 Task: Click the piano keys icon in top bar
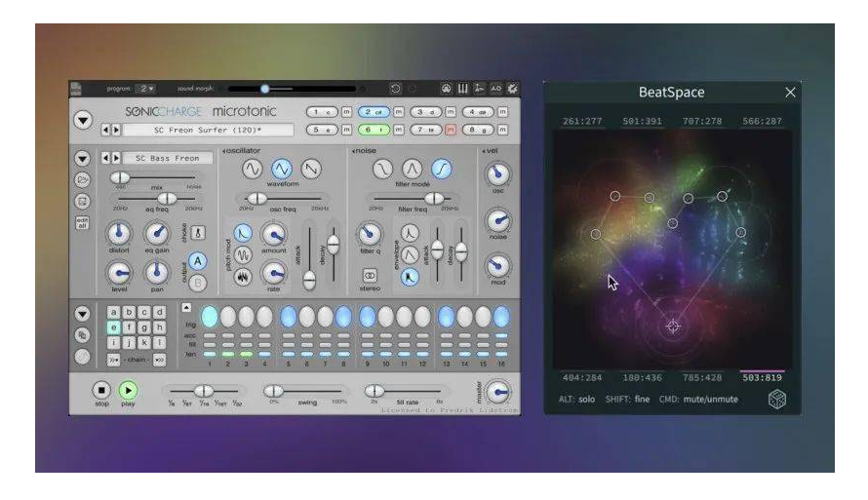coord(463,89)
